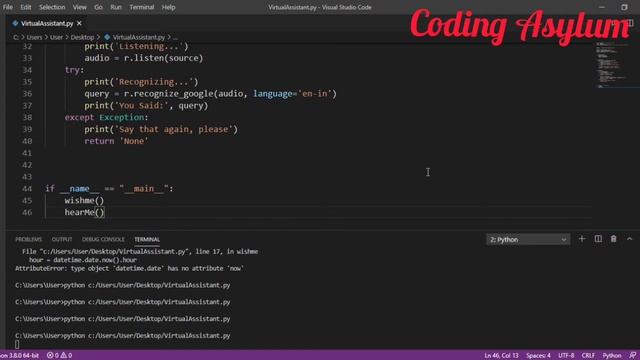Click the hearMe() call on line 46

[84, 212]
